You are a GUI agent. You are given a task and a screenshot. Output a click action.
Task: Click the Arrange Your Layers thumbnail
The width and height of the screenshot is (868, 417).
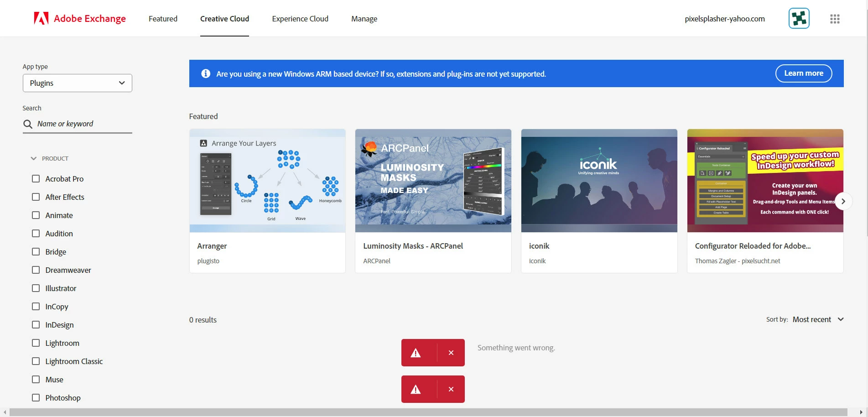(267, 181)
